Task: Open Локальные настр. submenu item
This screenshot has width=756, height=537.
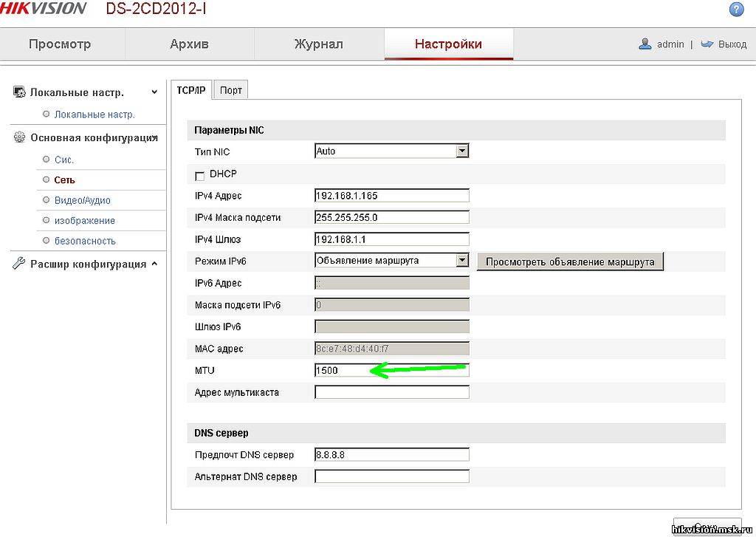Action: (94, 114)
